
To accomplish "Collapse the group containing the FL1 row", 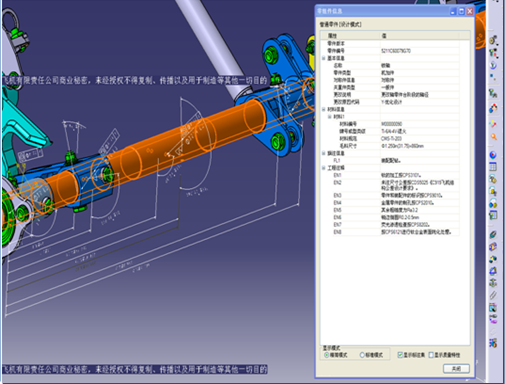I will [x=323, y=153].
